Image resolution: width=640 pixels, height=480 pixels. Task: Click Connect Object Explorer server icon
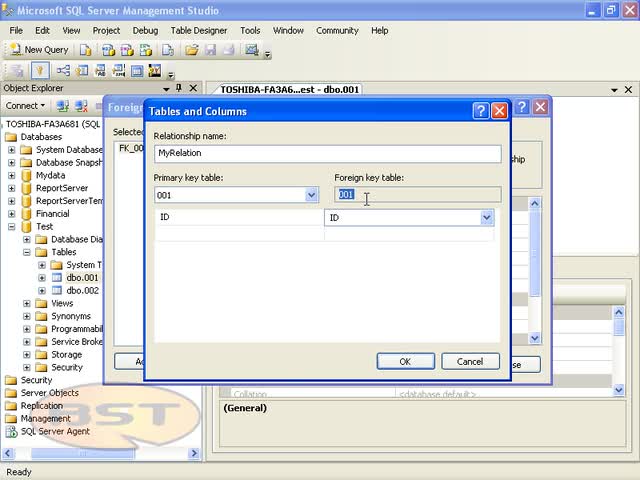(x=62, y=106)
